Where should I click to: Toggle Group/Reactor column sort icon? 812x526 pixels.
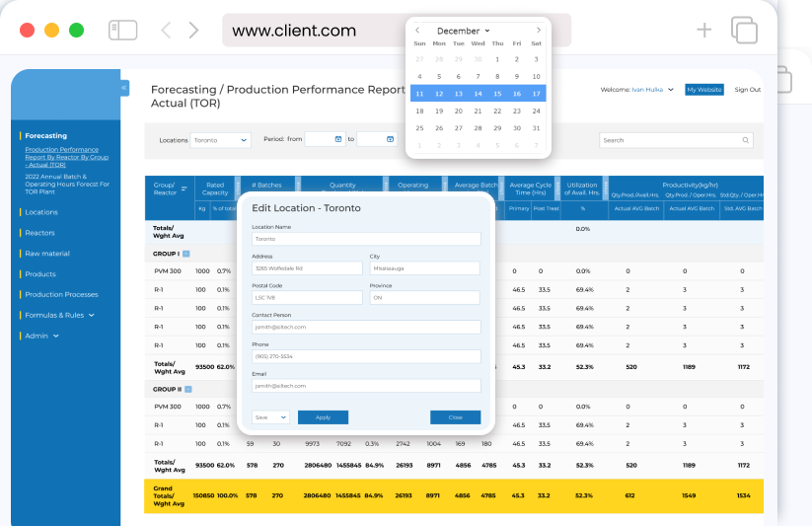tap(184, 188)
